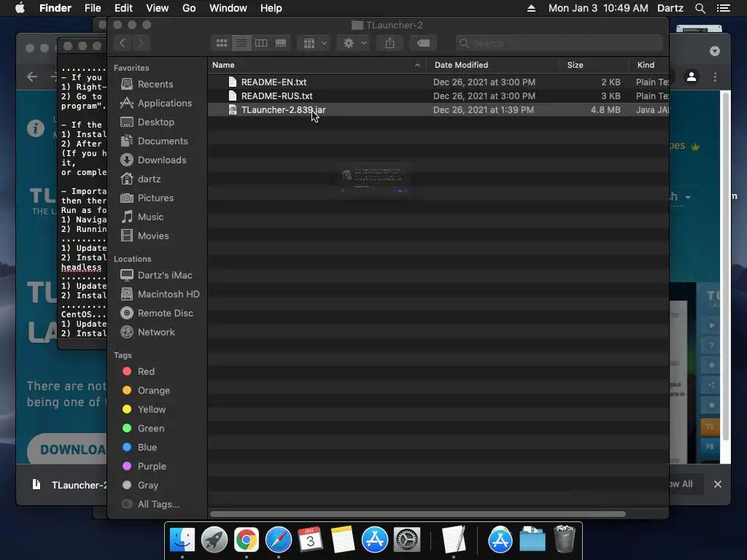Open System Preferences from the Dock
Image resolution: width=747 pixels, height=560 pixels.
(407, 540)
